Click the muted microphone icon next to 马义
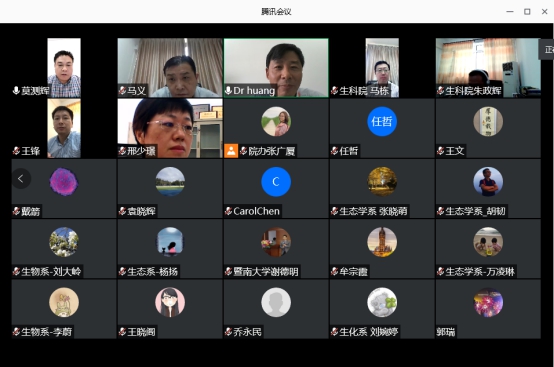 click(x=122, y=91)
